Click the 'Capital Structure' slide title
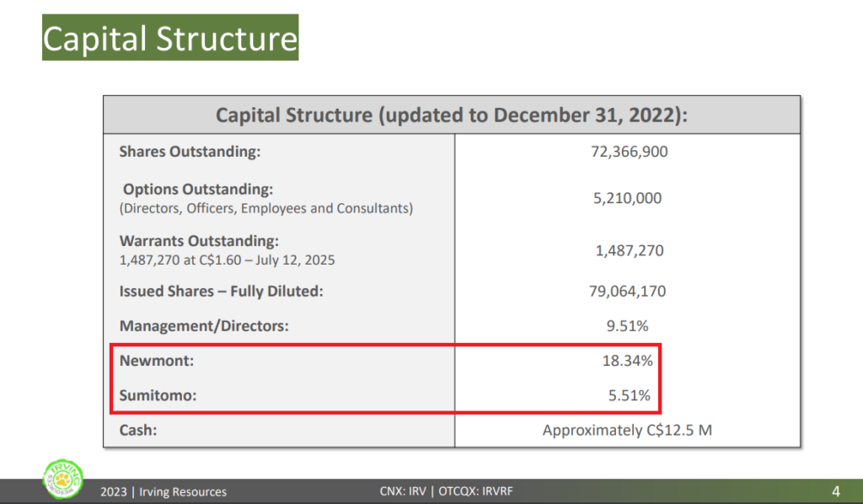 [x=170, y=38]
